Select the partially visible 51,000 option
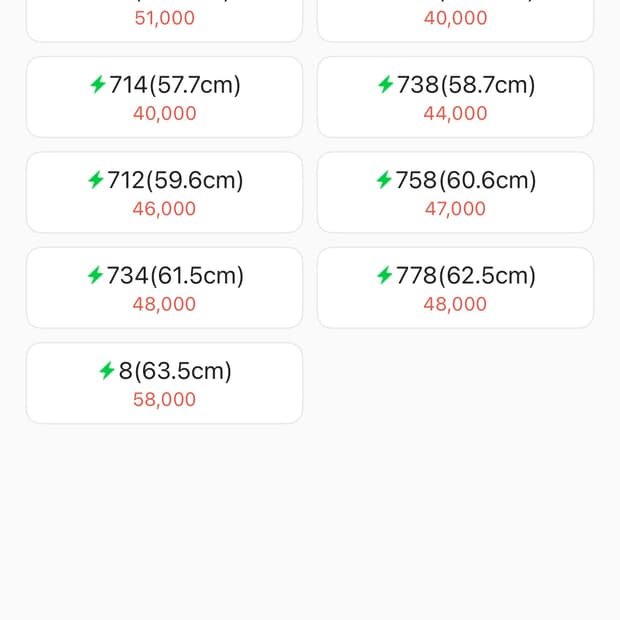Screen dimensions: 620x620 165,18
